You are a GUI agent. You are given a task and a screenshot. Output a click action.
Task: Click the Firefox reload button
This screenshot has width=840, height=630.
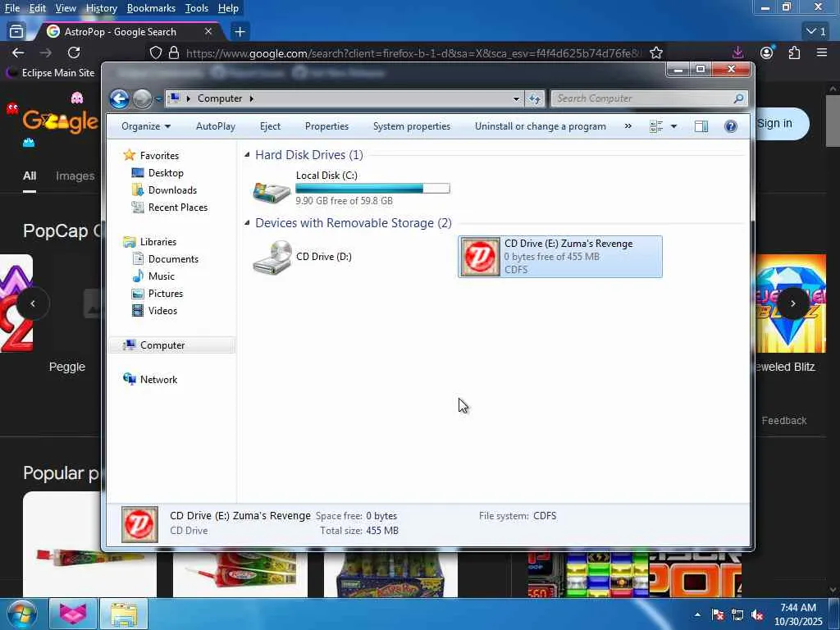(74, 52)
